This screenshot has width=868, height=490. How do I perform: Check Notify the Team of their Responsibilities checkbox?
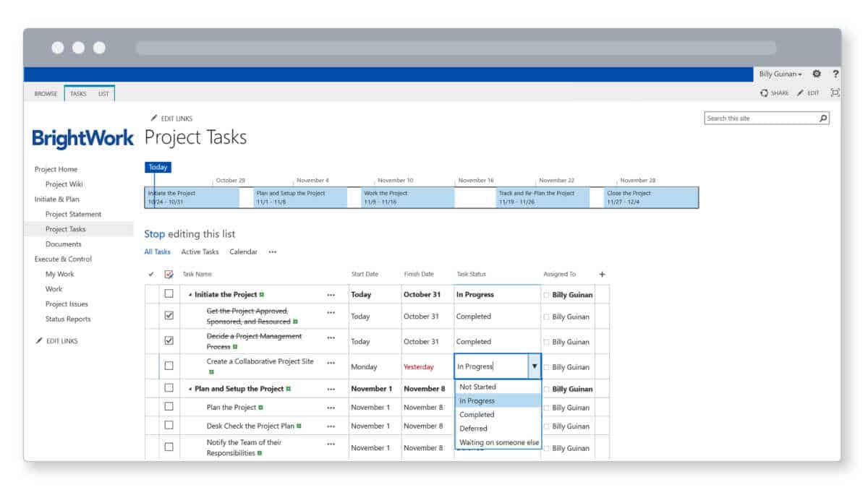click(x=169, y=447)
